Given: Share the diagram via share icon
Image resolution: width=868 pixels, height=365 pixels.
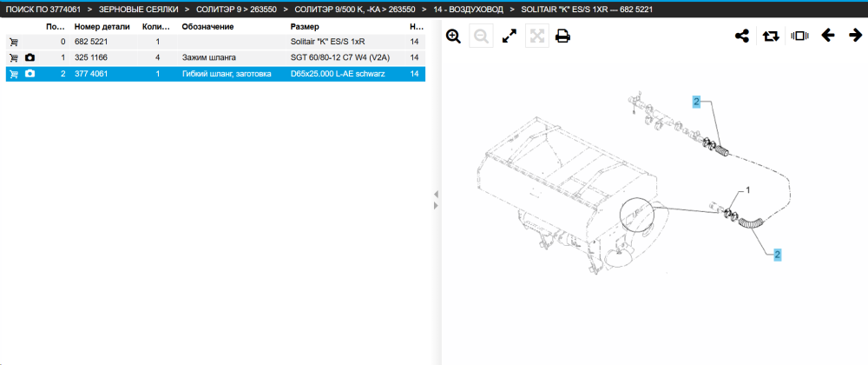Looking at the screenshot, I should [x=742, y=36].
